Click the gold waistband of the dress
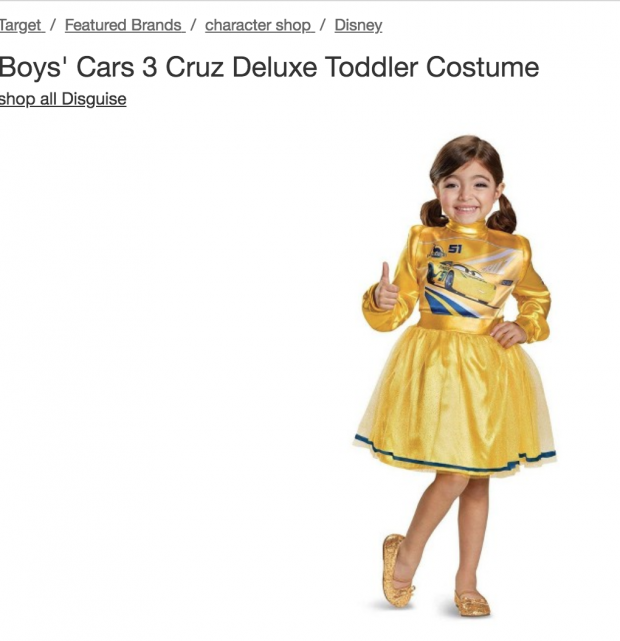 (x=456, y=325)
